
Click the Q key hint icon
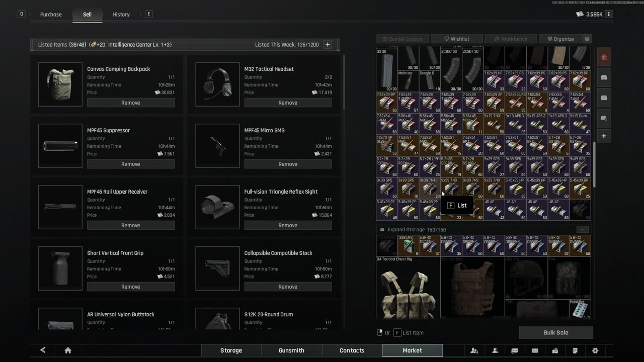coord(21,14)
